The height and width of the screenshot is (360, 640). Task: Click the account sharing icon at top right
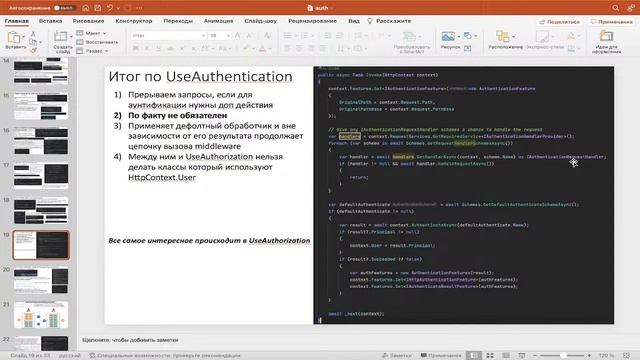[x=631, y=8]
